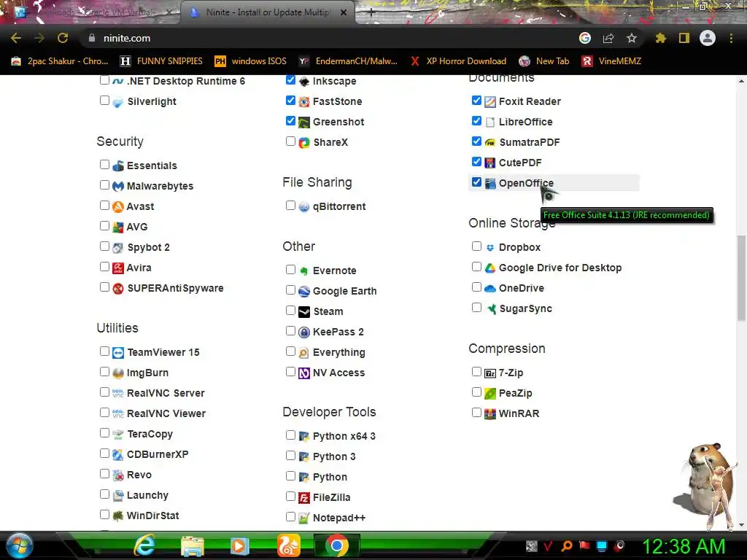Click the page vertical scrollbar thumb
Viewport: 747px width, 560px height.
pyautogui.click(x=741, y=278)
